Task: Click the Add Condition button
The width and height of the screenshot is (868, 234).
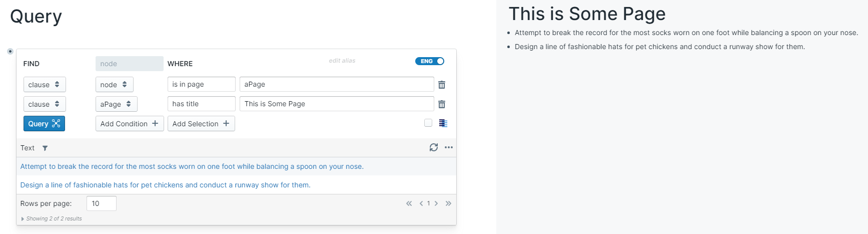Action: [130, 124]
